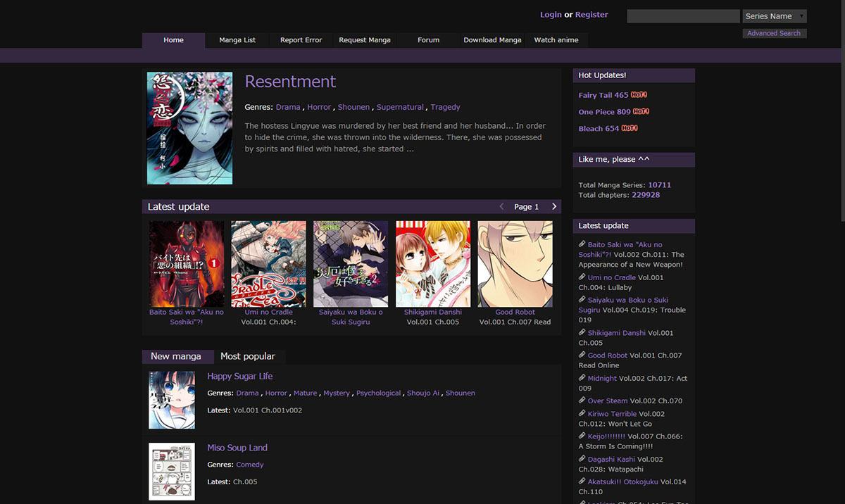Open the Manga List navigation tab

coord(237,40)
